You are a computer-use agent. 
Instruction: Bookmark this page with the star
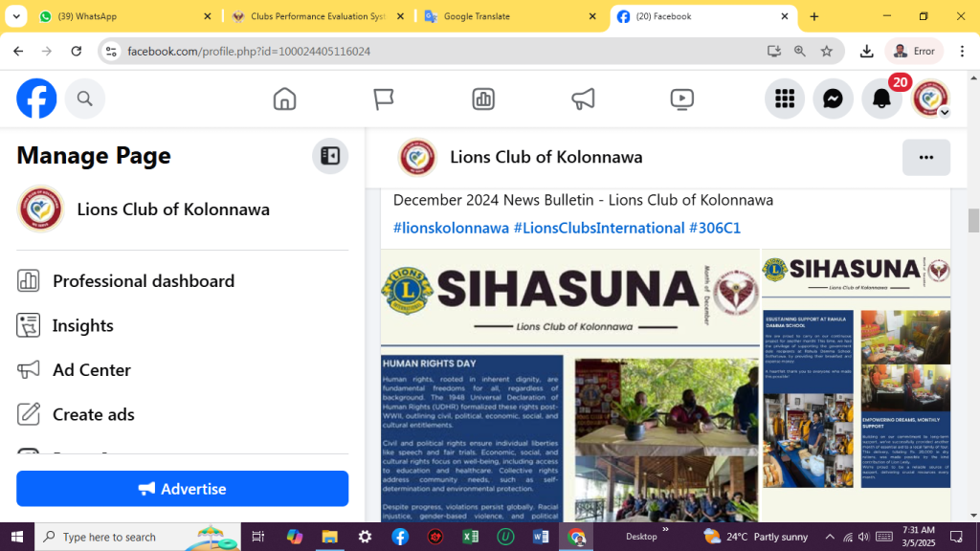click(827, 52)
